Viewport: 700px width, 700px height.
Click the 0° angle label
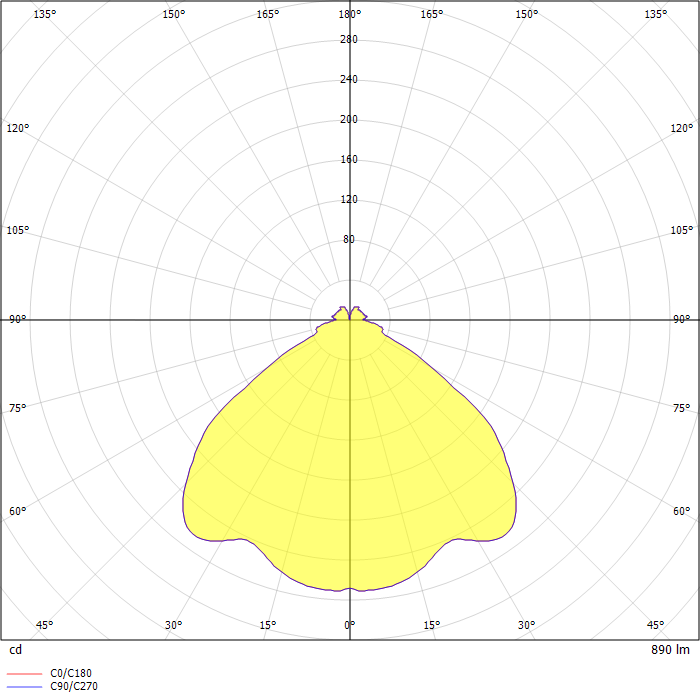click(x=350, y=625)
